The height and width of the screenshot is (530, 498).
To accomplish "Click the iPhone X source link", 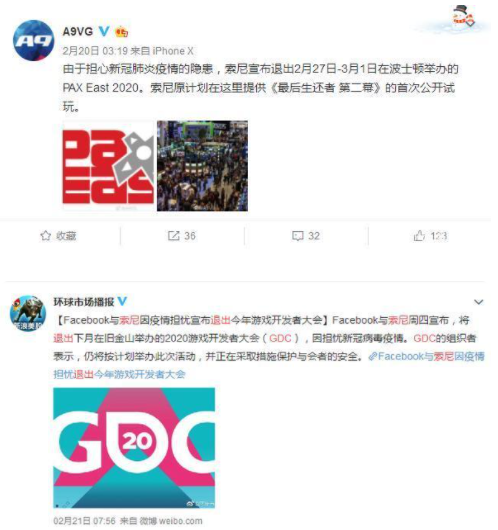I will [x=173, y=51].
